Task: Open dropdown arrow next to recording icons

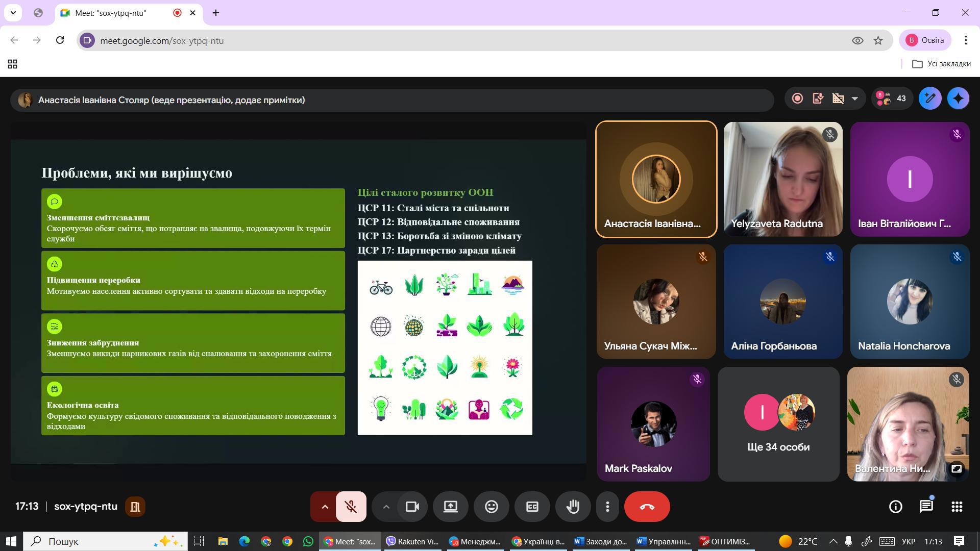Action: [x=854, y=98]
